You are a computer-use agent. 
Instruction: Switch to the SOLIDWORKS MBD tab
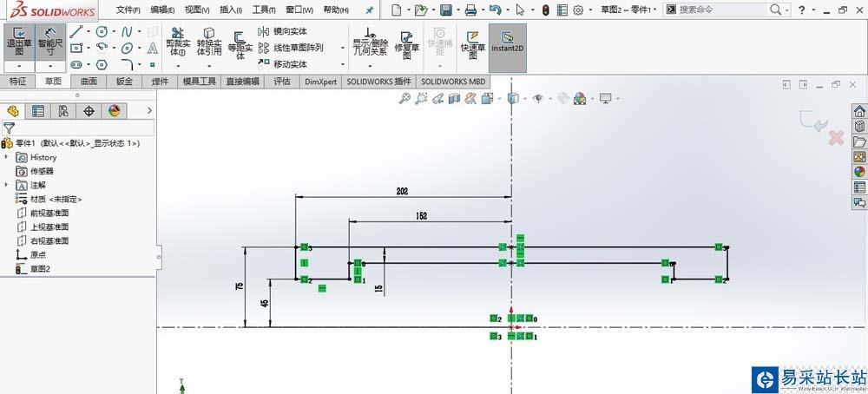(453, 82)
